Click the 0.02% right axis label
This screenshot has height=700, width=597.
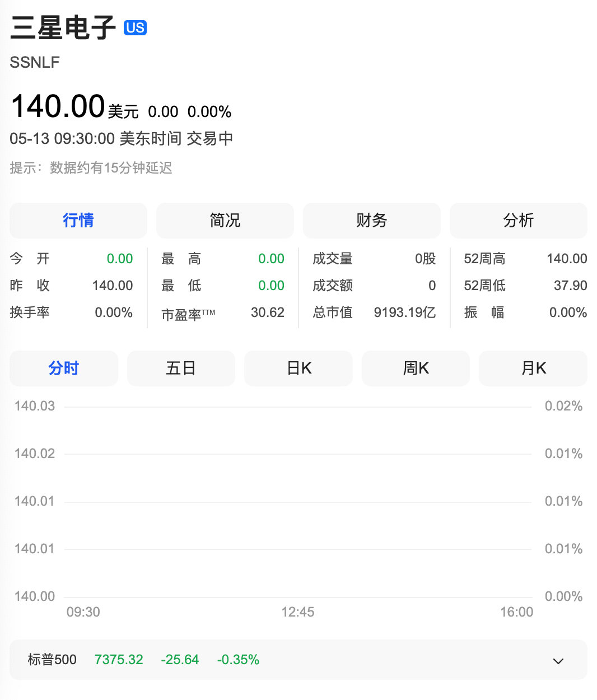tap(564, 406)
